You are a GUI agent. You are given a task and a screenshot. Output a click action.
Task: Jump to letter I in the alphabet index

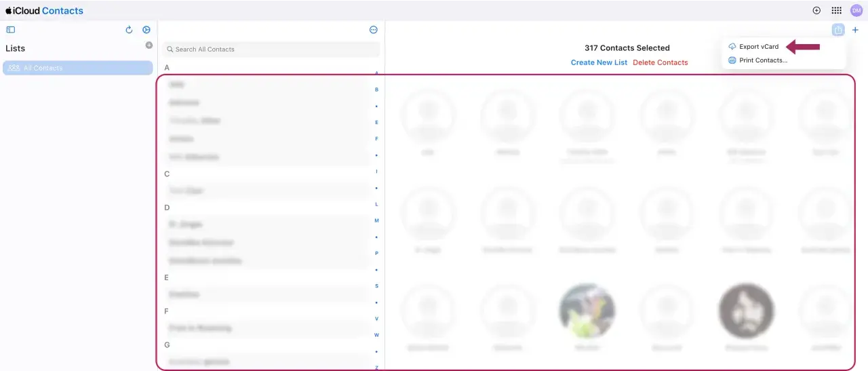376,172
